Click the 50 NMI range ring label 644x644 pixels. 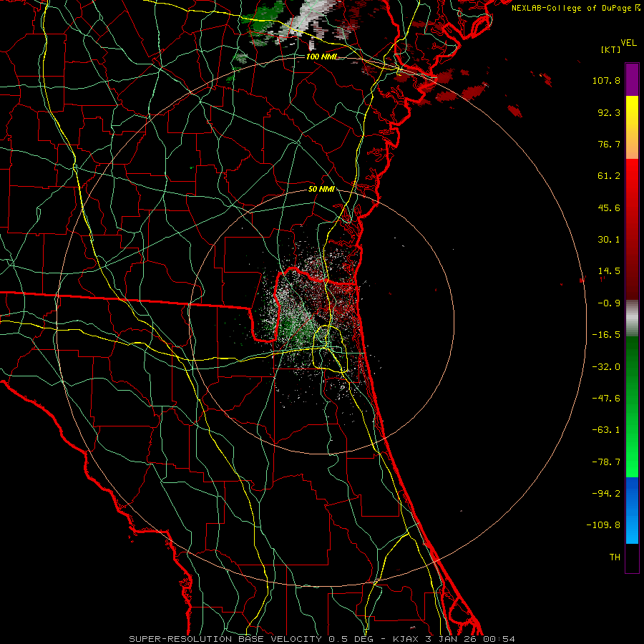pos(321,190)
